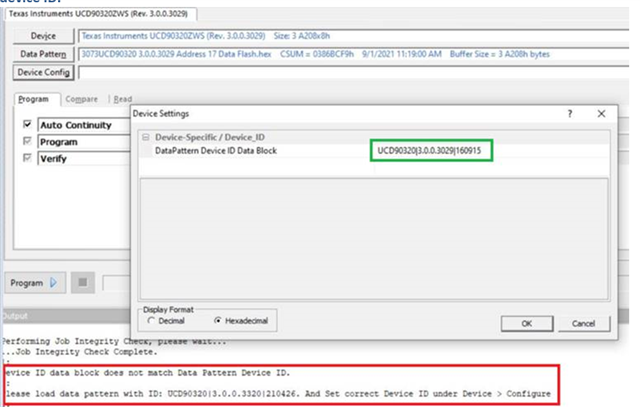
Task: Click the Device Settings help question mark
Action: 570,113
